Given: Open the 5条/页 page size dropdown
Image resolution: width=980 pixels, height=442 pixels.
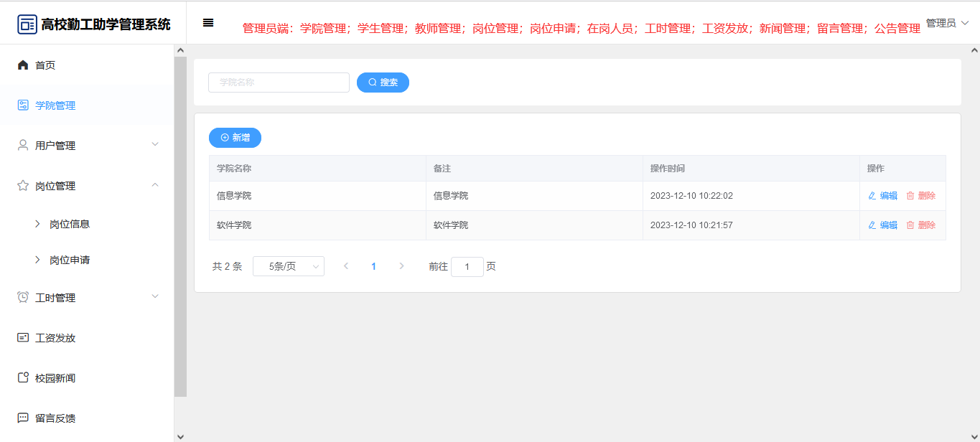Looking at the screenshot, I should pos(289,266).
